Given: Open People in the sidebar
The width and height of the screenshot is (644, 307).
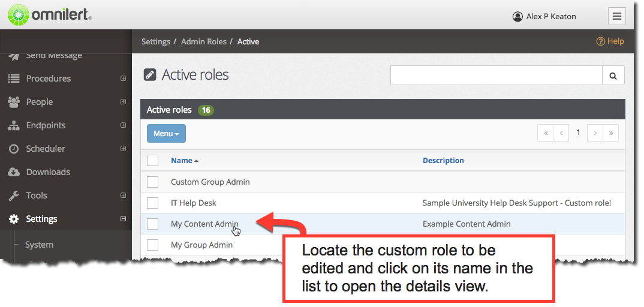Looking at the screenshot, I should coord(40,102).
